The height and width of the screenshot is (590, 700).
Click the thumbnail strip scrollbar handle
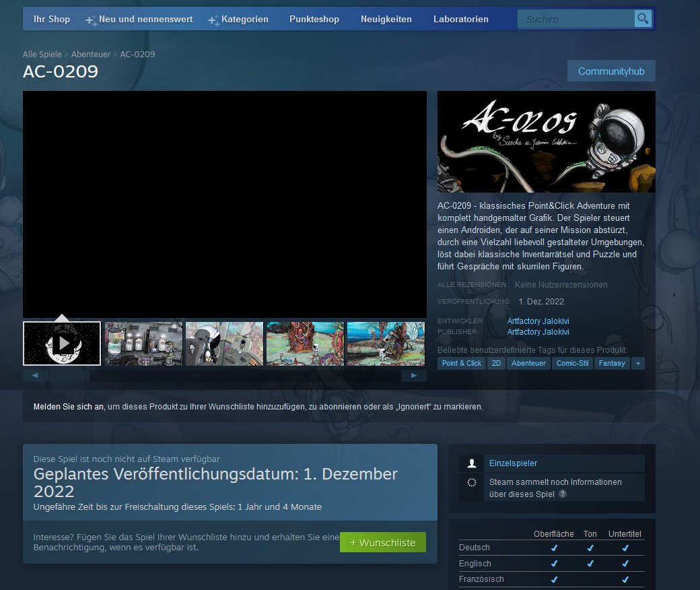click(69, 376)
